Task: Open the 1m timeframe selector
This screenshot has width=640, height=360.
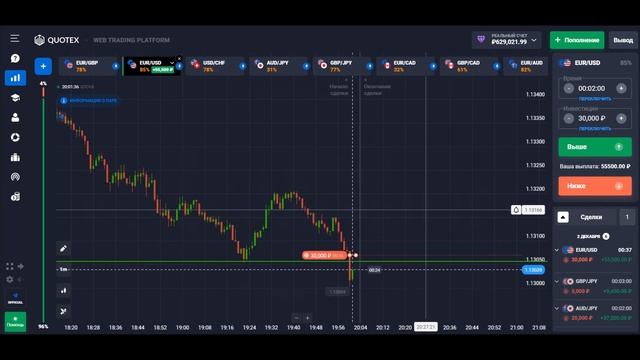Action: click(63, 269)
